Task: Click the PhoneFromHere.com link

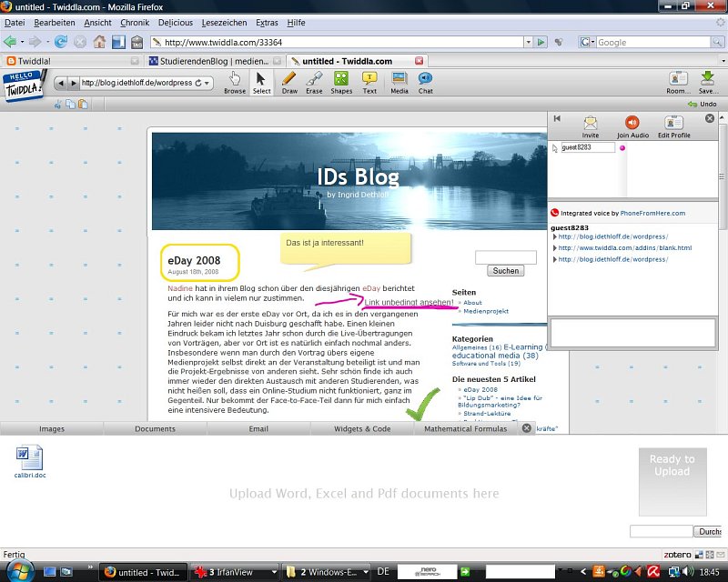Action: point(652,213)
